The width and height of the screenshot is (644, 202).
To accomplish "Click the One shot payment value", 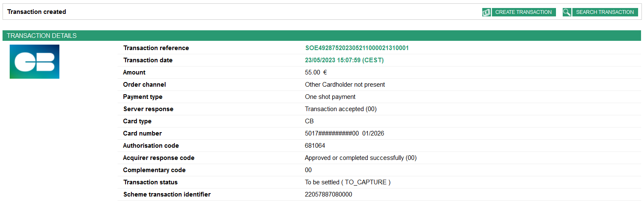I will point(330,97).
